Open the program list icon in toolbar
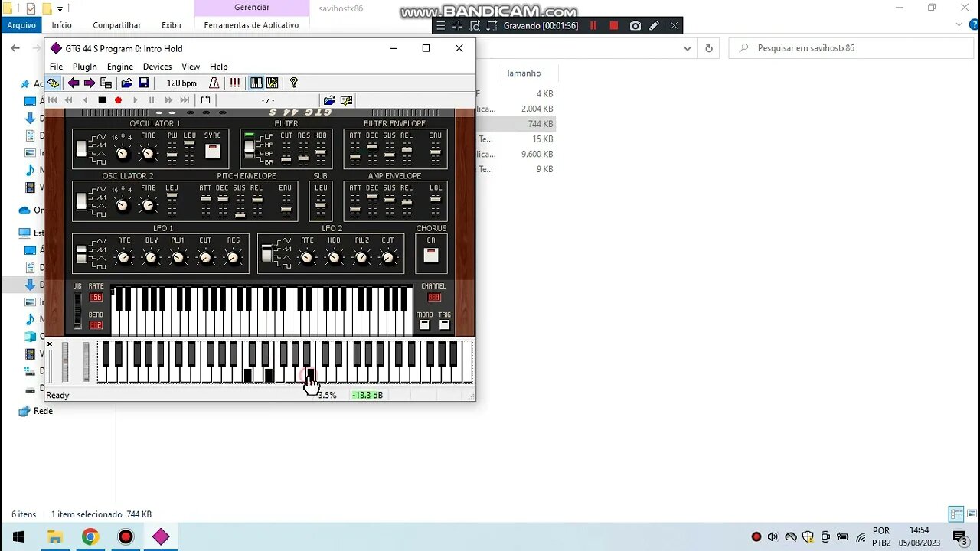This screenshot has height=551, width=980. (106, 83)
